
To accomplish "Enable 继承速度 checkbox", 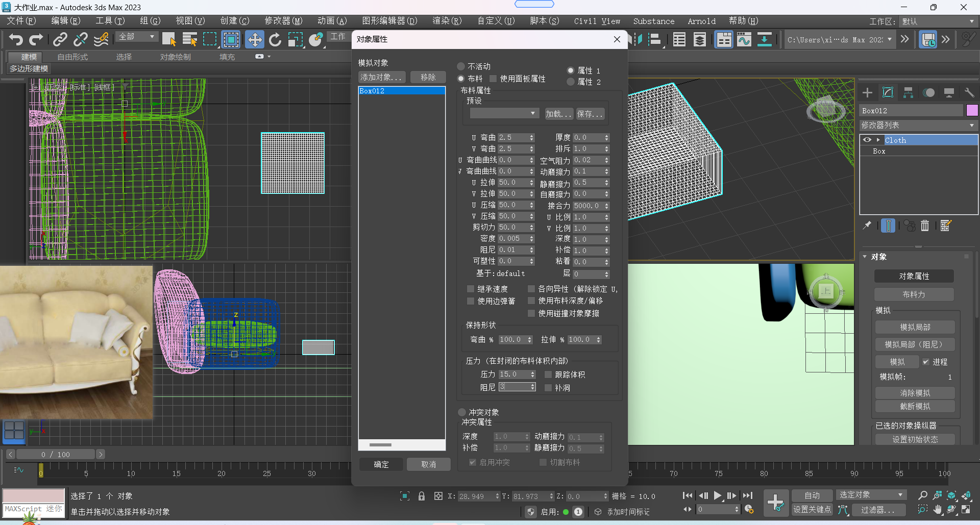I will coord(471,289).
